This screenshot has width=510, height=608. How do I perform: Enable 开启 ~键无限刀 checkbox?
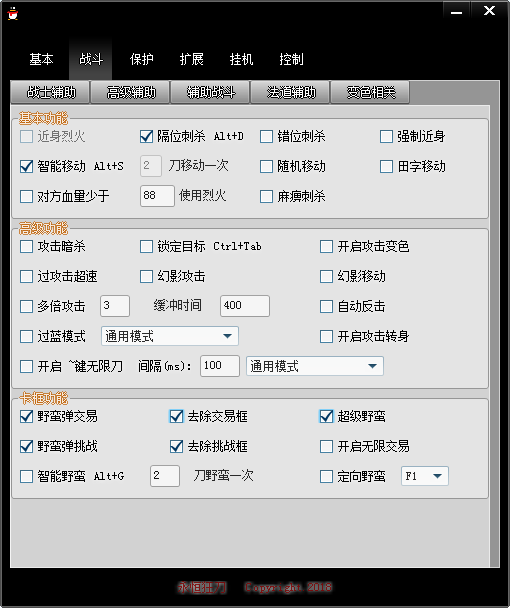point(26,366)
